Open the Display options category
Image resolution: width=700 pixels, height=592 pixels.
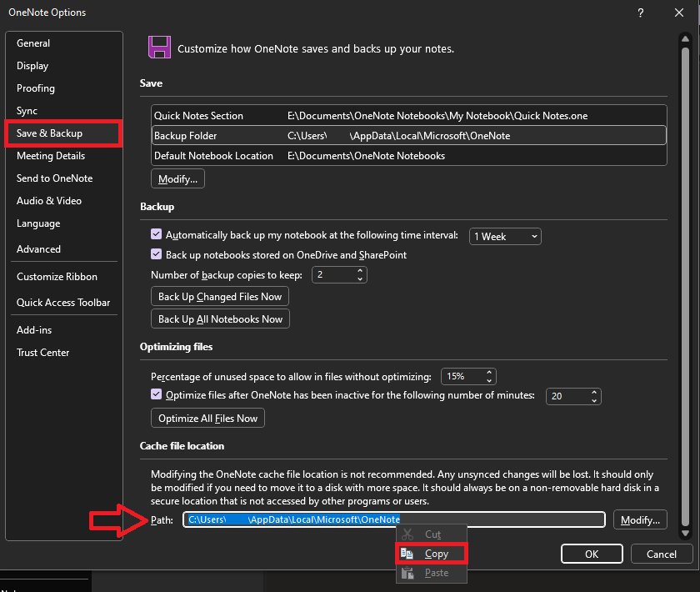pos(32,66)
